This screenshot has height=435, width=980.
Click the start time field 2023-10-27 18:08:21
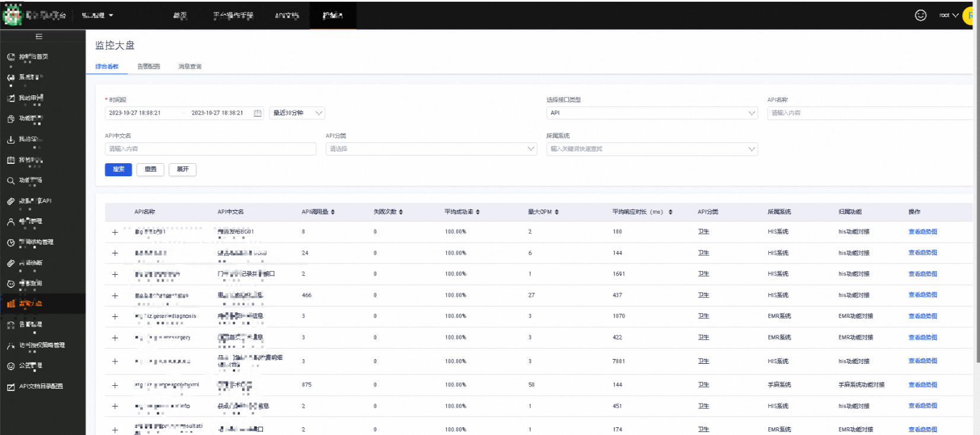click(135, 113)
